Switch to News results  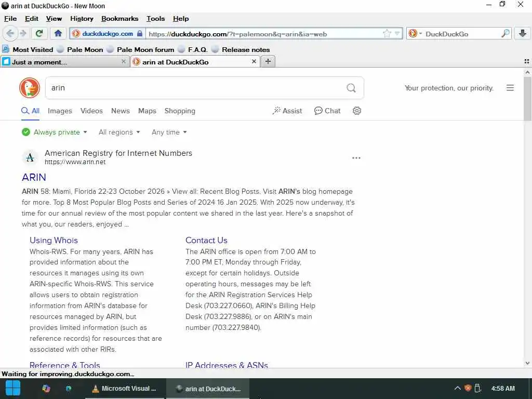click(x=121, y=111)
